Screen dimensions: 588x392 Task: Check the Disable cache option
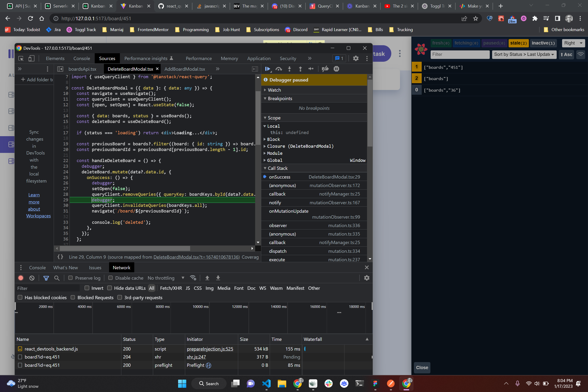[x=110, y=278]
